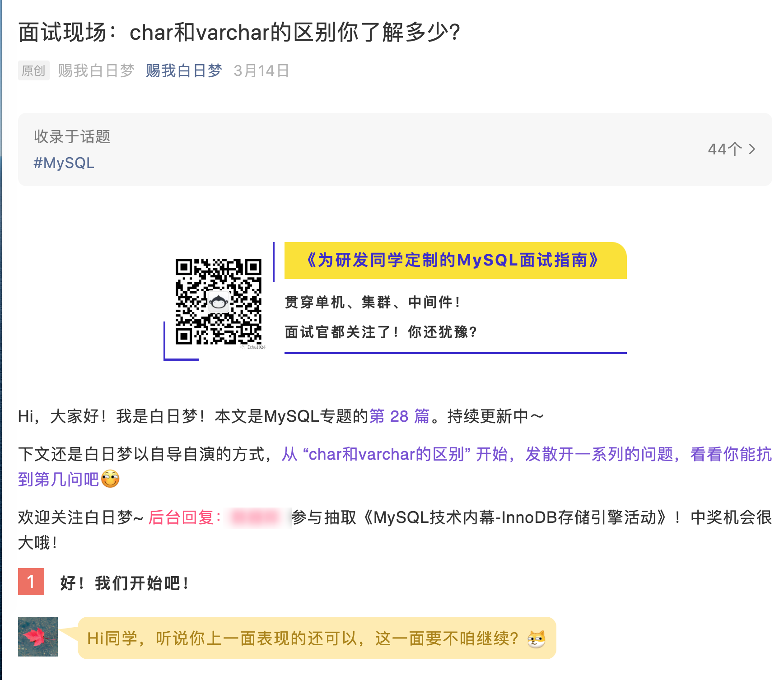Click the pink 后台回复 text
784x680 pixels.
point(185,517)
